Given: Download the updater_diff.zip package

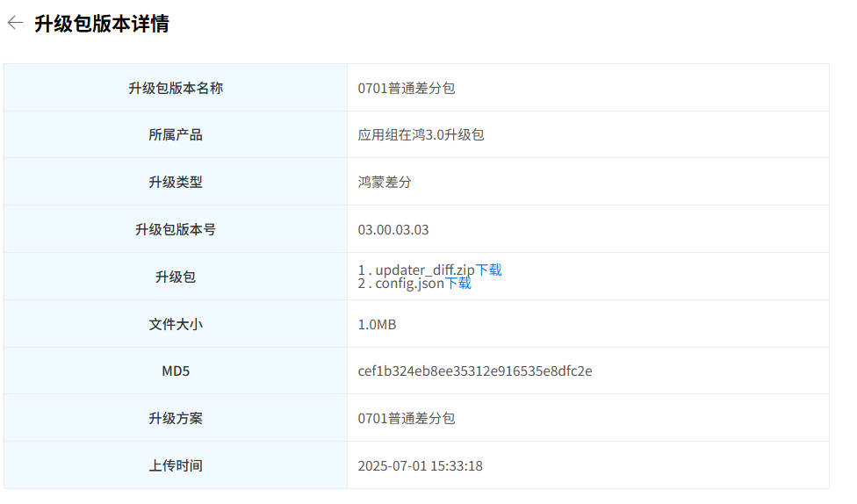Looking at the screenshot, I should [x=488, y=270].
